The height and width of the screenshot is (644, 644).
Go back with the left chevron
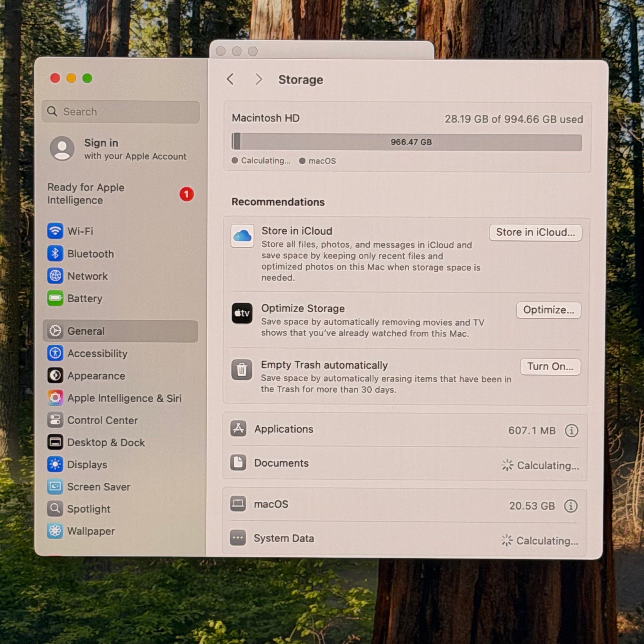(x=230, y=79)
